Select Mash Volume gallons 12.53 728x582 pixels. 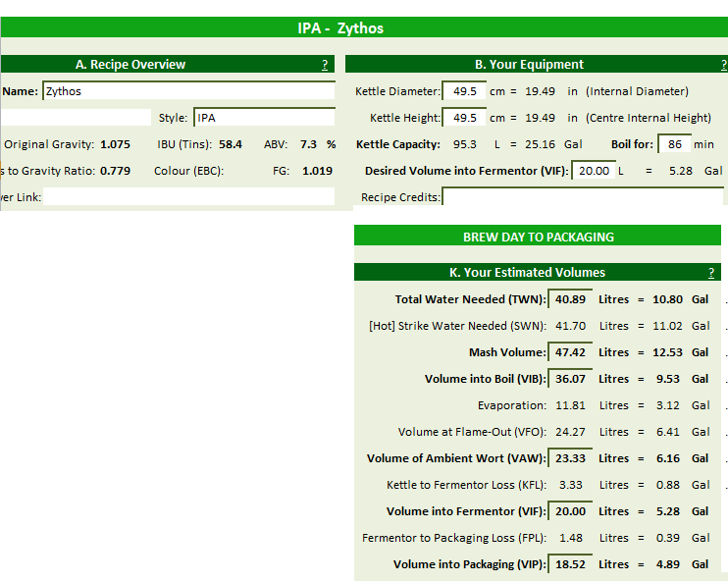[x=667, y=352]
